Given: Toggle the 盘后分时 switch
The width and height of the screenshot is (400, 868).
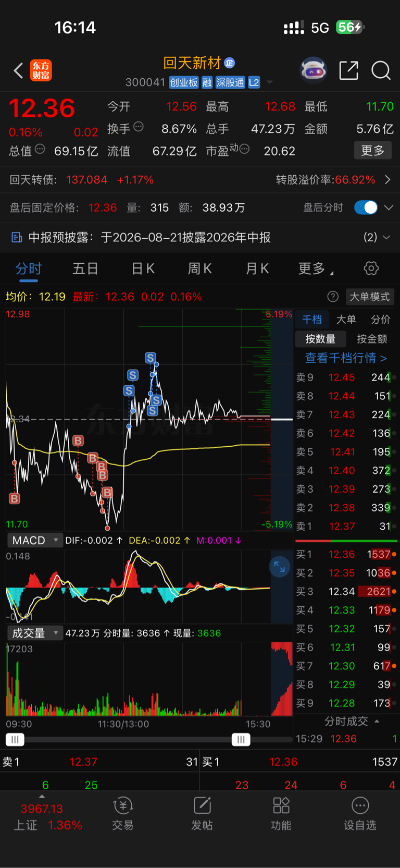Looking at the screenshot, I should (366, 207).
